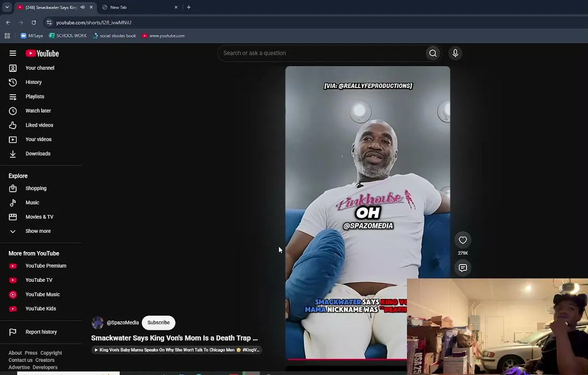
Task: Open the tab search dropdown arrow
Action: tap(7, 7)
